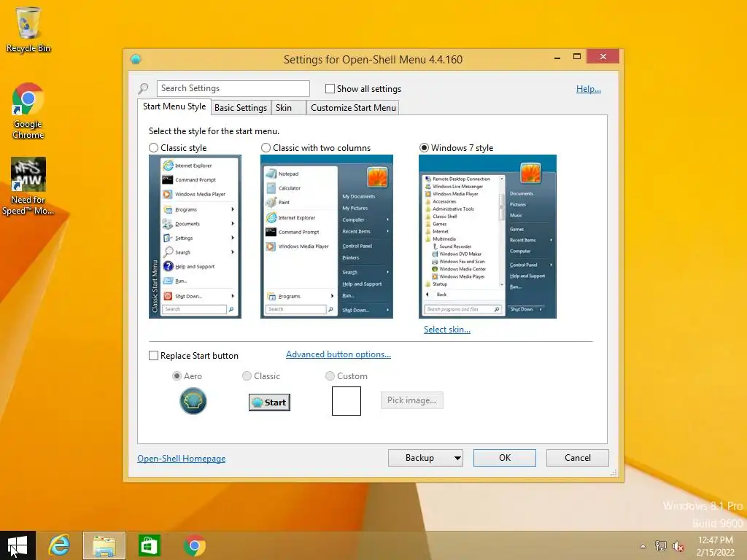Open the Skin tab
This screenshot has width=747, height=560.
click(287, 108)
